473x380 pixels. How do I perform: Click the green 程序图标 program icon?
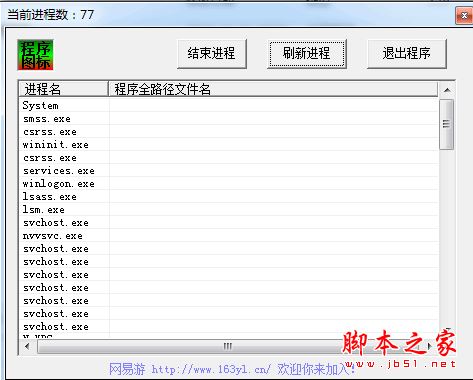(x=35, y=55)
